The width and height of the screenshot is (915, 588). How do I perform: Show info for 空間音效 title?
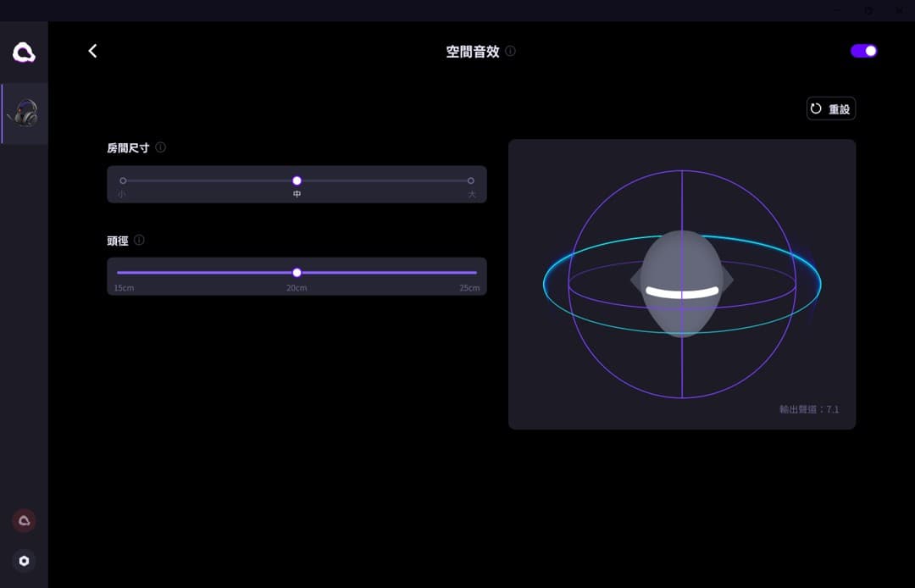(x=511, y=52)
